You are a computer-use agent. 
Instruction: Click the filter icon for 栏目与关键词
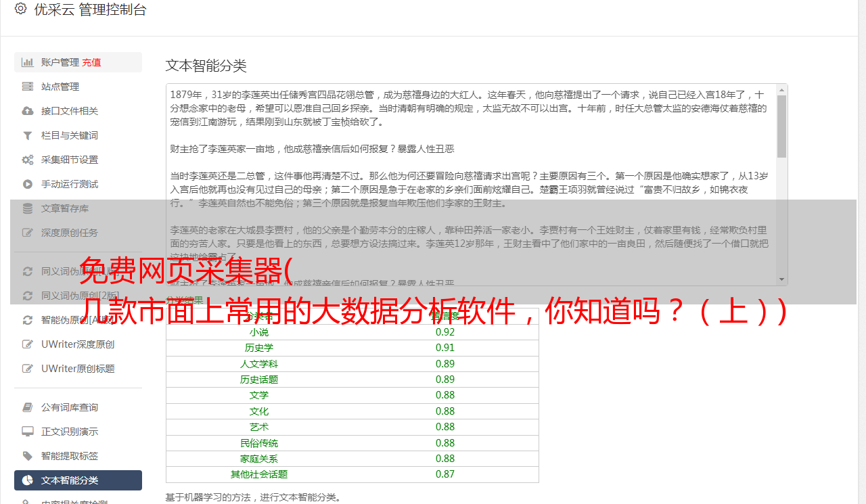pyautogui.click(x=28, y=135)
